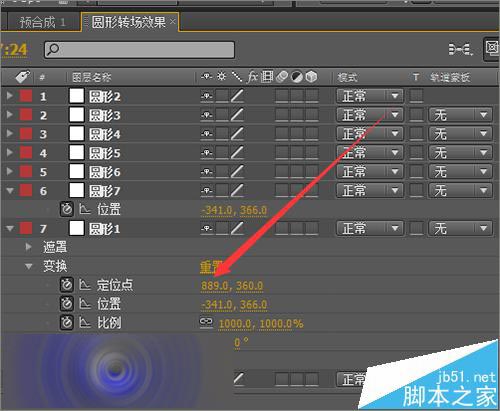Toggle stopwatch for 比例 property
The height and width of the screenshot is (411, 500).
(67, 323)
